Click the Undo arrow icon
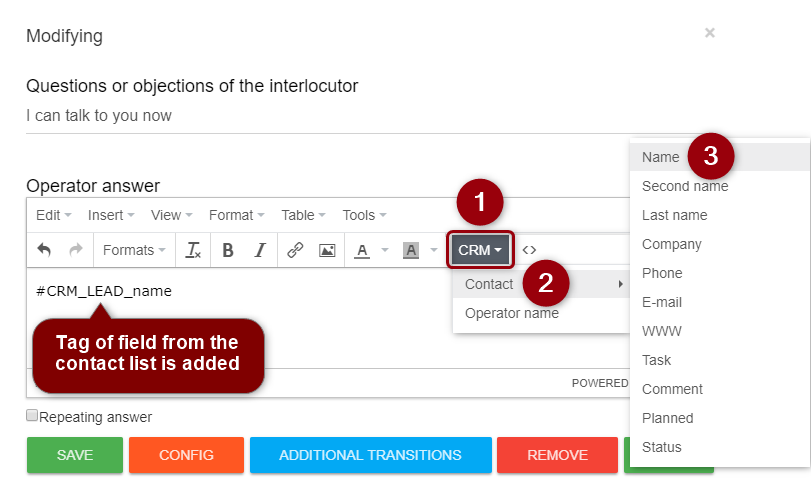Viewport: 811px width, 498px height. [44, 250]
